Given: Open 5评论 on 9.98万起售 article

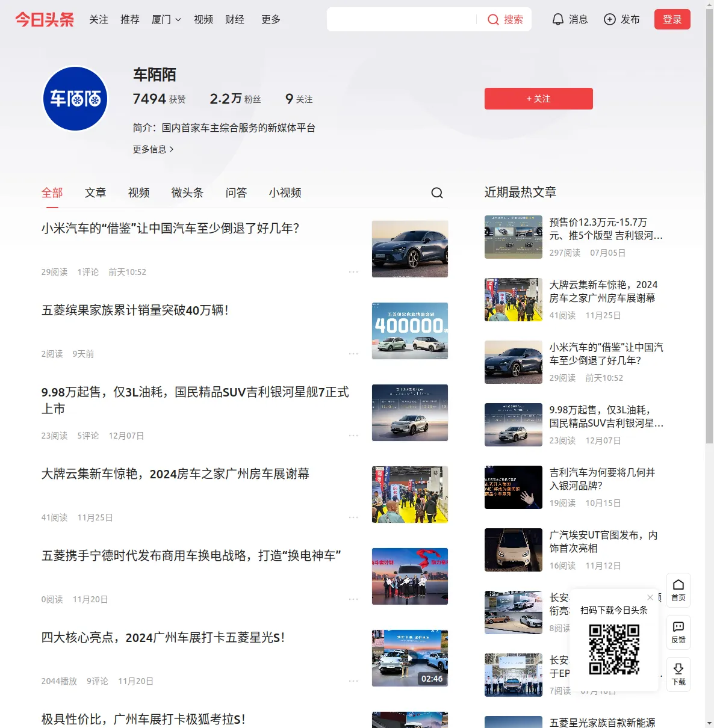Looking at the screenshot, I should tap(88, 436).
